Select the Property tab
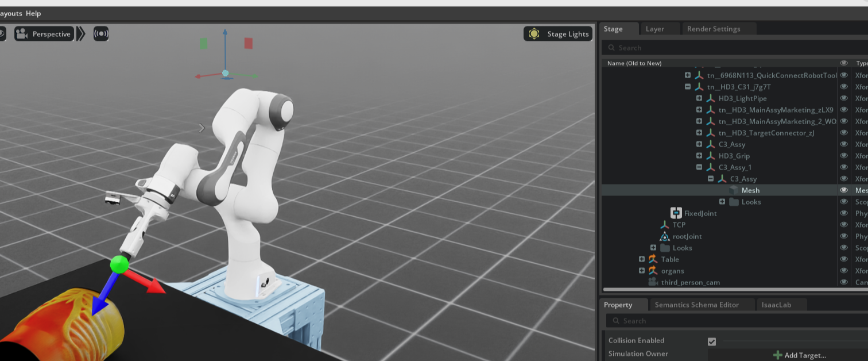The height and width of the screenshot is (361, 868). [618, 305]
